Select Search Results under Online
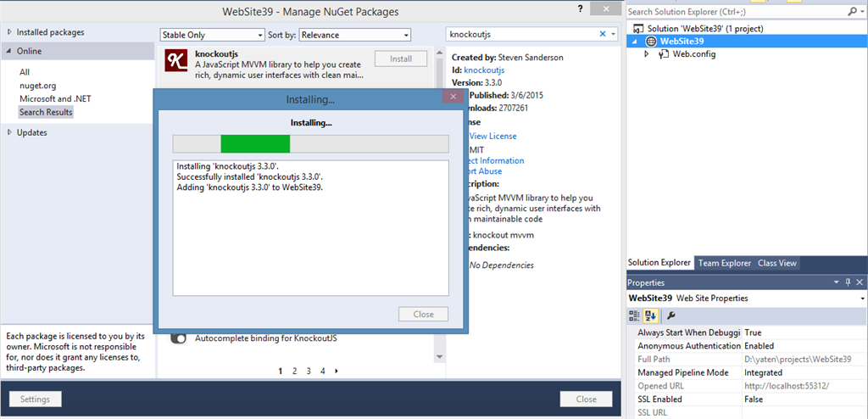Image resolution: width=868 pixels, height=419 pixels. click(46, 112)
